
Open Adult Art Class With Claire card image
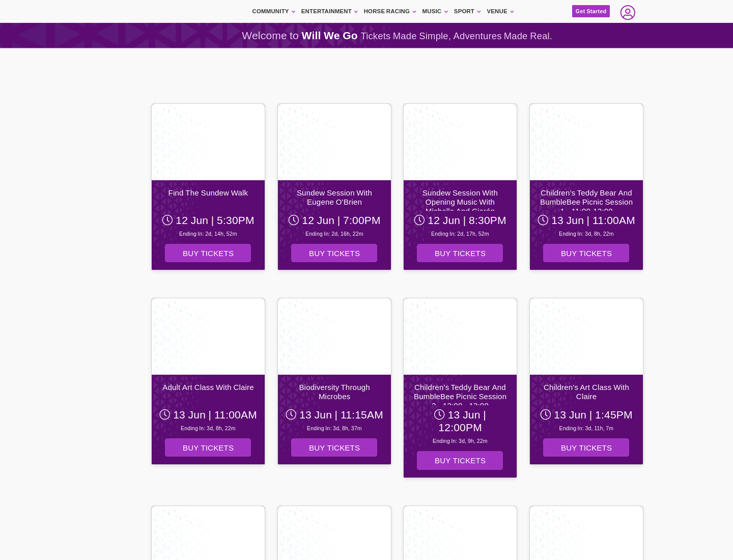(208, 337)
